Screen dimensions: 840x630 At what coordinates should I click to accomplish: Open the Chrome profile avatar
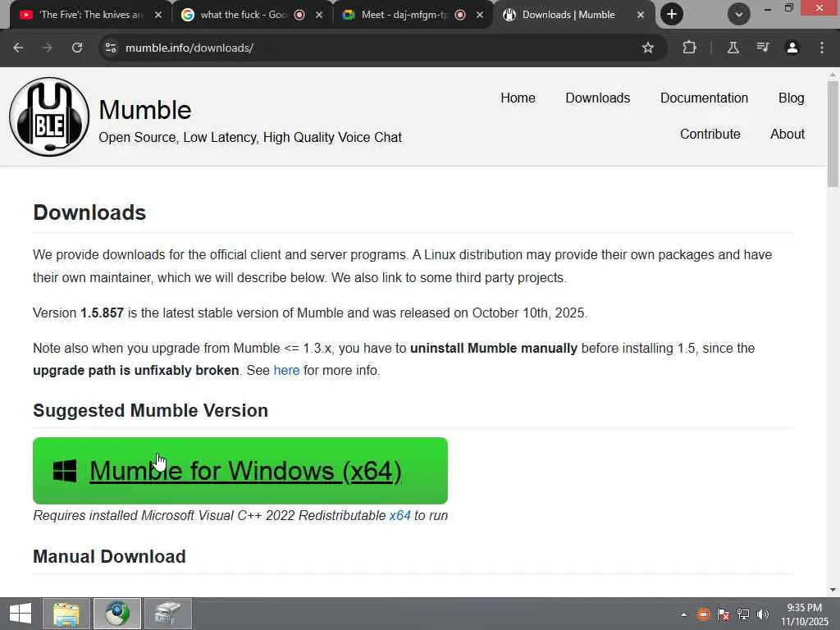[792, 48]
